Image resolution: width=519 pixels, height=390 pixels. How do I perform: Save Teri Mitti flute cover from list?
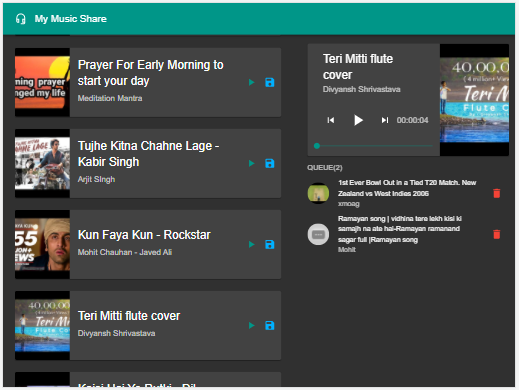click(x=269, y=325)
